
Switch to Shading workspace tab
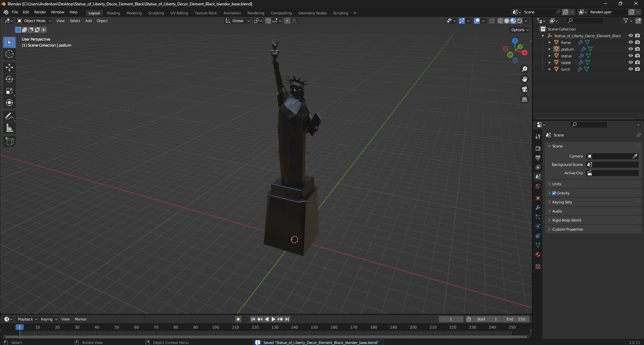[x=113, y=13]
